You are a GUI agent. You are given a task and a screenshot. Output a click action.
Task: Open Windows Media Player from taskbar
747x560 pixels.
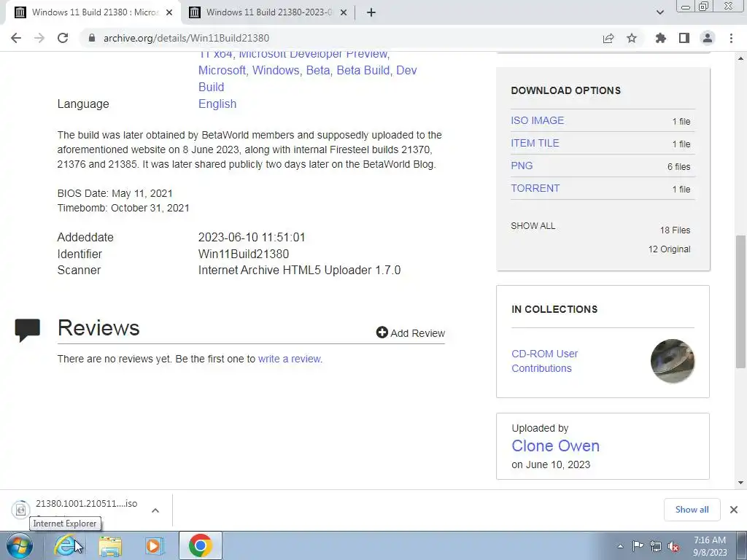154,545
